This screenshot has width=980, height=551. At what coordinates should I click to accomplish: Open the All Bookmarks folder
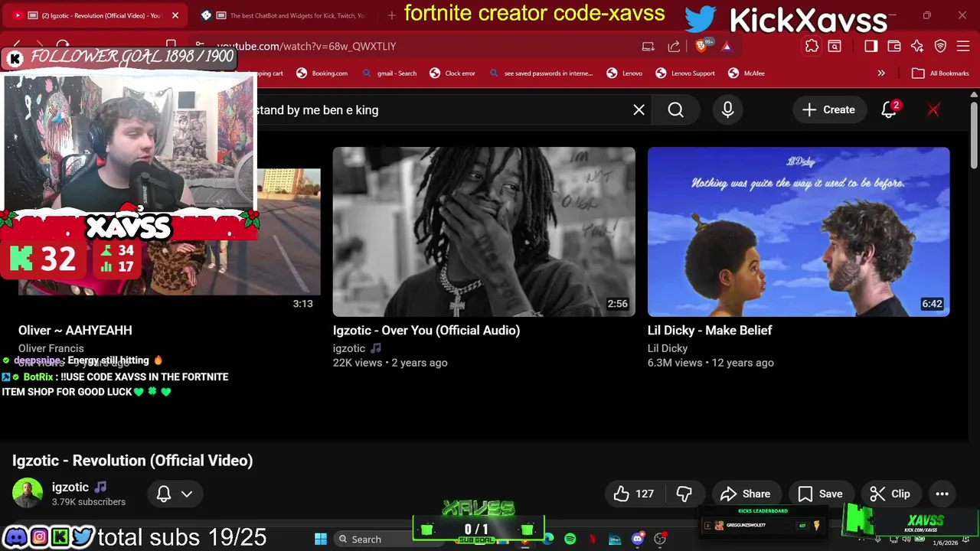pyautogui.click(x=941, y=73)
